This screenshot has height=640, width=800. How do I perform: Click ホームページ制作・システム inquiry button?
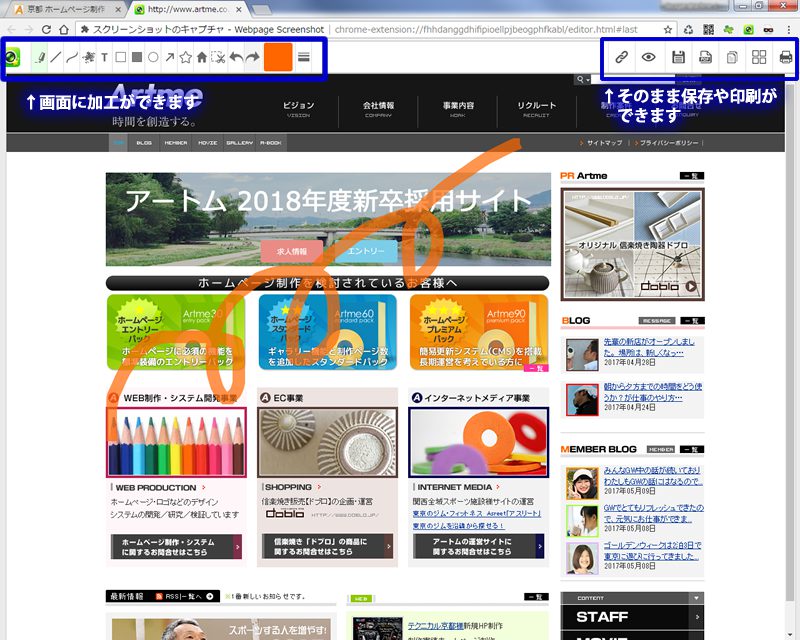click(176, 547)
